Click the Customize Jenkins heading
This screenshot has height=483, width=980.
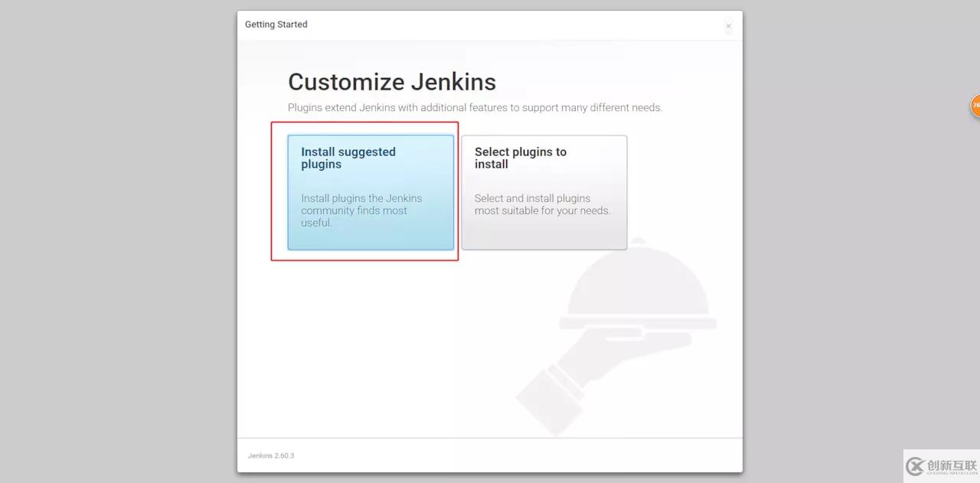point(392,82)
